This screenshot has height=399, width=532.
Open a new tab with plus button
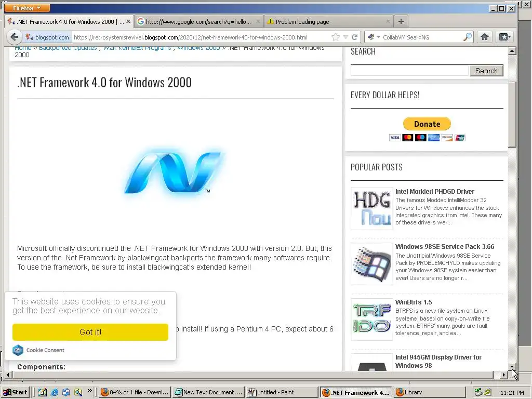pyautogui.click(x=401, y=21)
